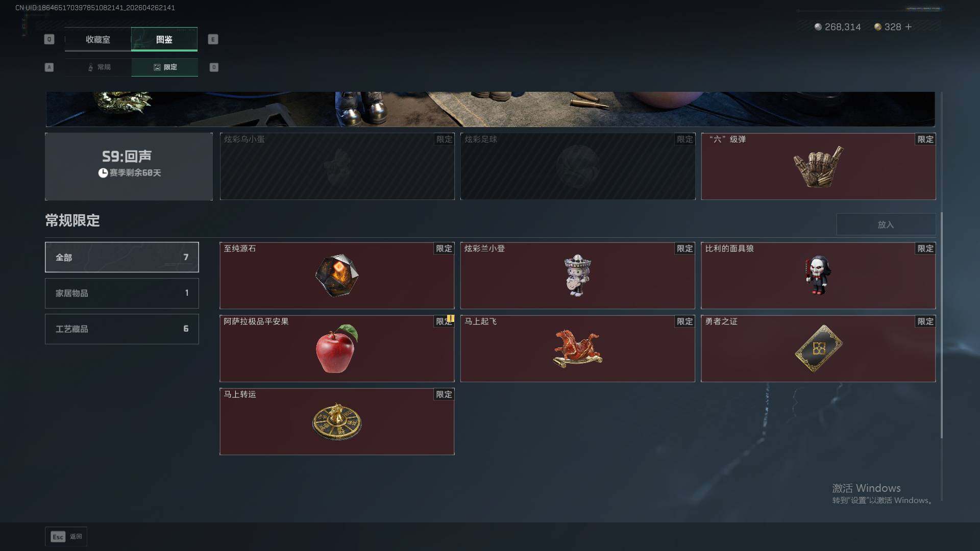Click the 马上转运 golden wheel icon

pyautogui.click(x=337, y=422)
